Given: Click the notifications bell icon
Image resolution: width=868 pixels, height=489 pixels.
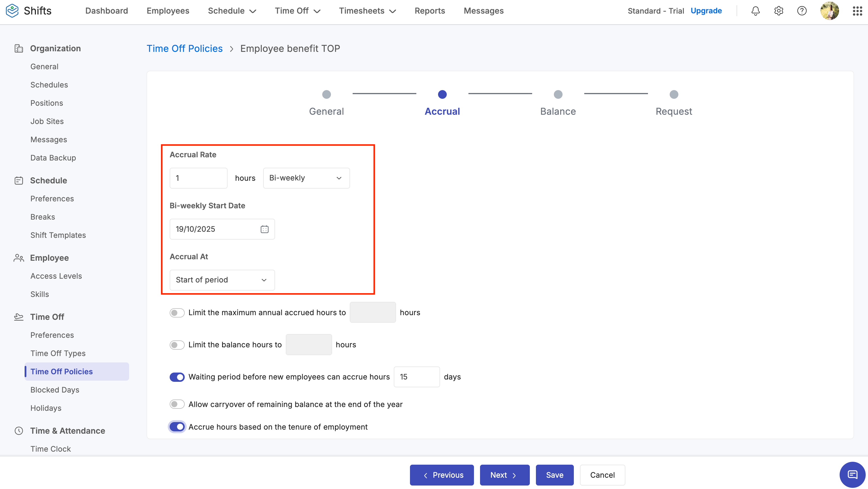Looking at the screenshot, I should (x=755, y=11).
